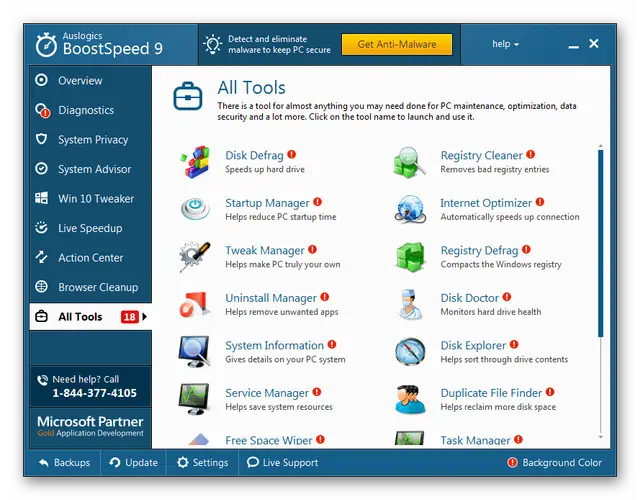Viewport: 640px width, 500px height.
Task: Click the scrollbar down arrow in tools list
Action: [x=600, y=437]
